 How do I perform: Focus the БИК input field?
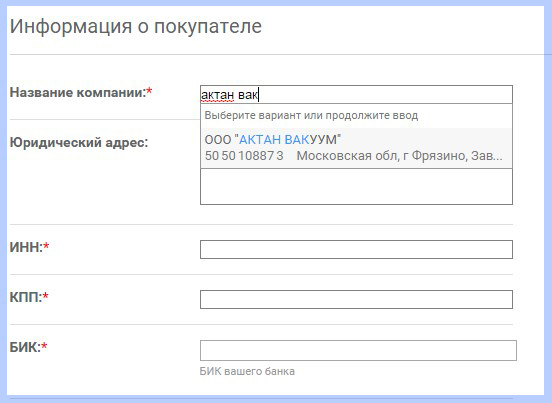(358, 350)
